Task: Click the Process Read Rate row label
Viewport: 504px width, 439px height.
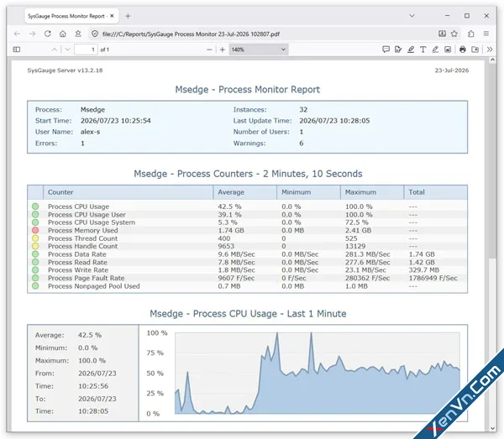Action: click(x=77, y=262)
